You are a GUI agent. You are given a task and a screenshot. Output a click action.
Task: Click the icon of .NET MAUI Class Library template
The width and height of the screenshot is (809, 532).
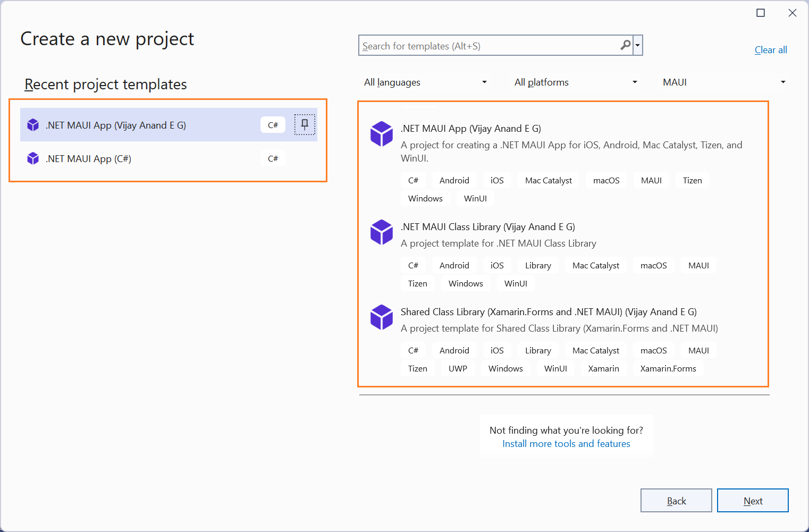coord(382,232)
